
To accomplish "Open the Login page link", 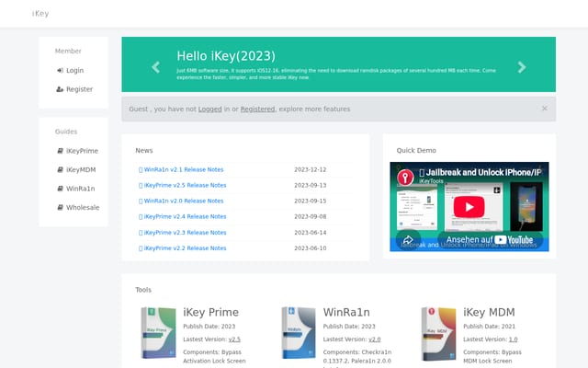I will [74, 71].
